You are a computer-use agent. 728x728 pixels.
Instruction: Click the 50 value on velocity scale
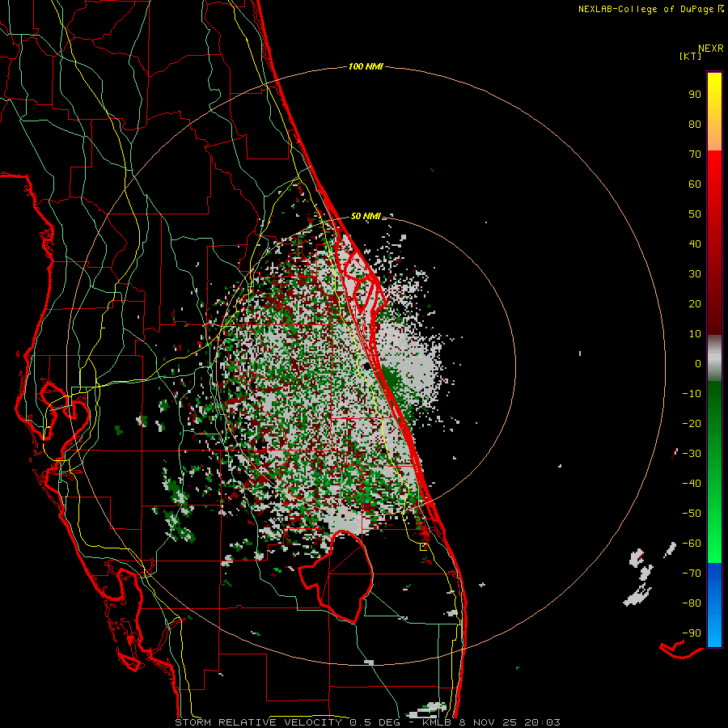[x=695, y=214]
